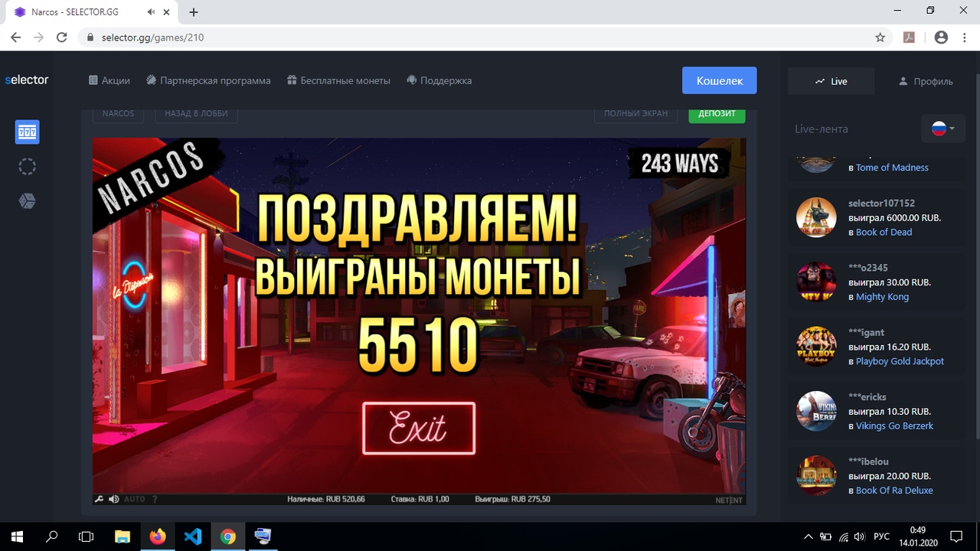Open Партнерская программа page
Image resolution: width=980 pixels, height=551 pixels.
click(208, 80)
